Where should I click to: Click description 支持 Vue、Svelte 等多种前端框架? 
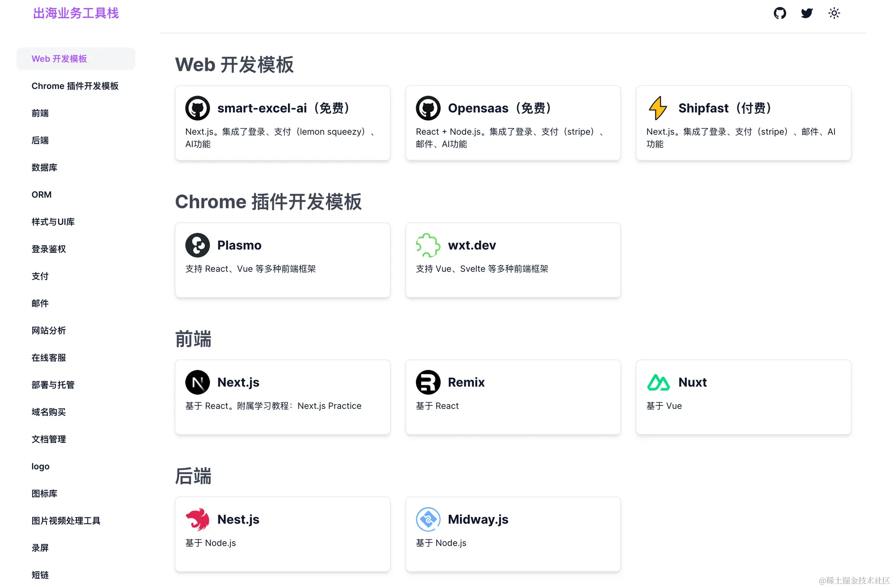click(x=482, y=269)
